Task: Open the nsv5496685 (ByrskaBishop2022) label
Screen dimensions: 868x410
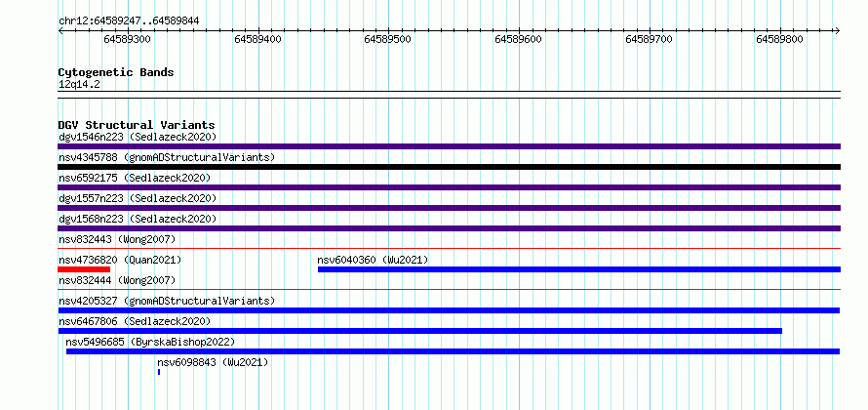Action: (x=150, y=342)
